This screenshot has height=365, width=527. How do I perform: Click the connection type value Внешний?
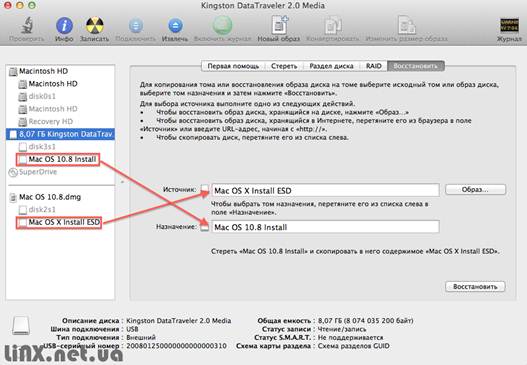tap(141, 337)
